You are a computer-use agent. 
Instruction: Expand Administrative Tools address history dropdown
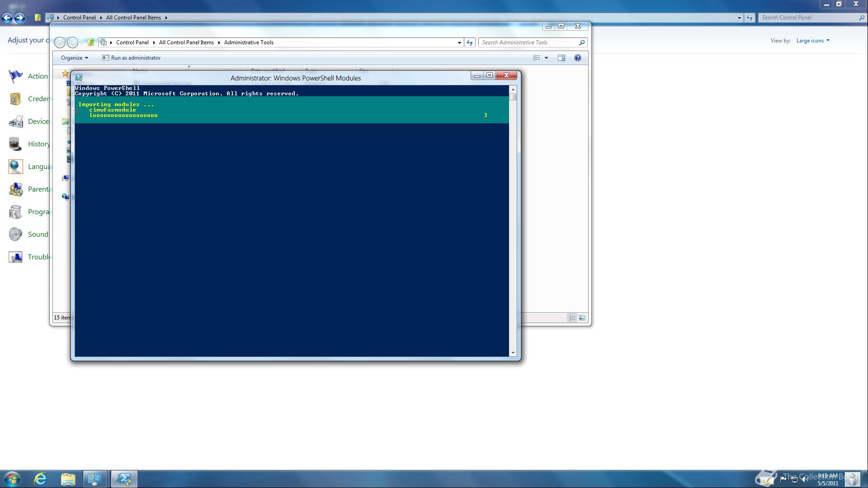(x=459, y=42)
